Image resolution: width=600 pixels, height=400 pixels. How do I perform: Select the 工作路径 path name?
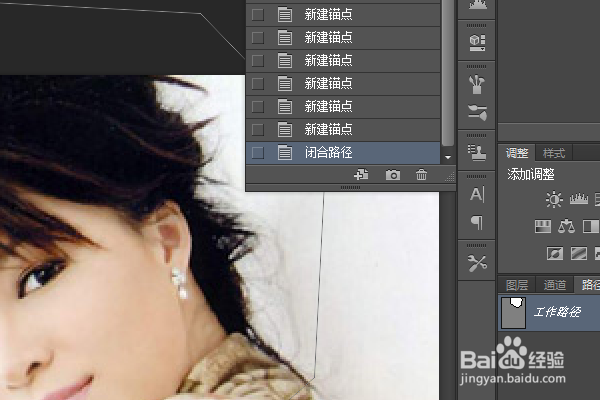pos(557,312)
